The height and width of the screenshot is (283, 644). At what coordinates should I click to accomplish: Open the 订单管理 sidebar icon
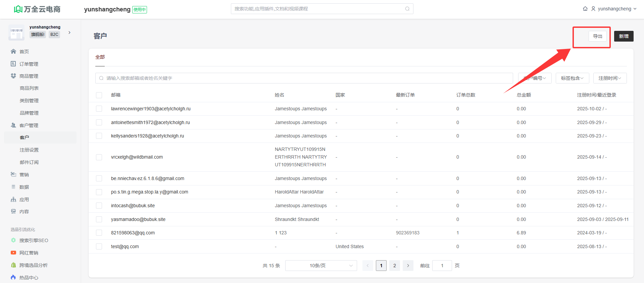pos(13,64)
